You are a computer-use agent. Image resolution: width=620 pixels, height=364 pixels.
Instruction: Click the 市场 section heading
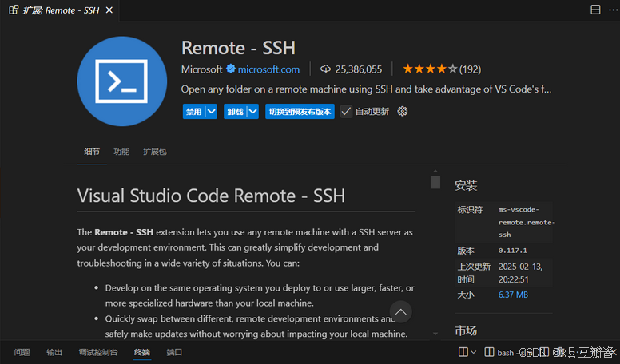pyautogui.click(x=466, y=330)
